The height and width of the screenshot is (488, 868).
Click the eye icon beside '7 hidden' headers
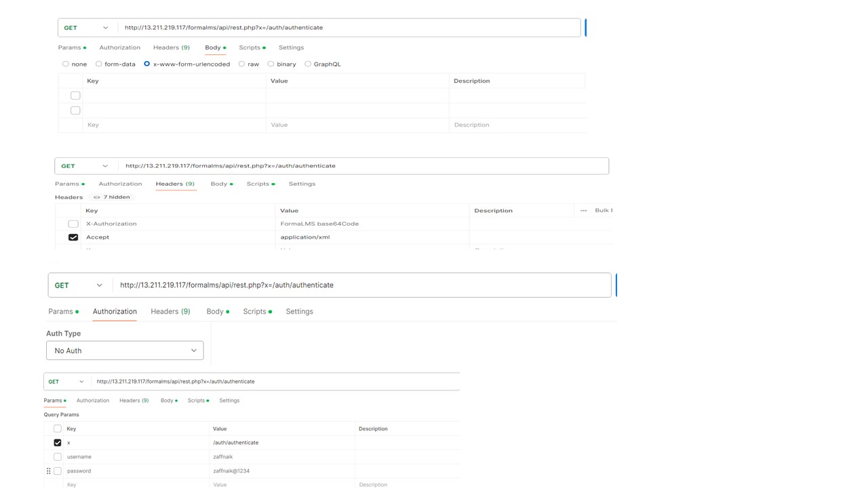click(97, 197)
